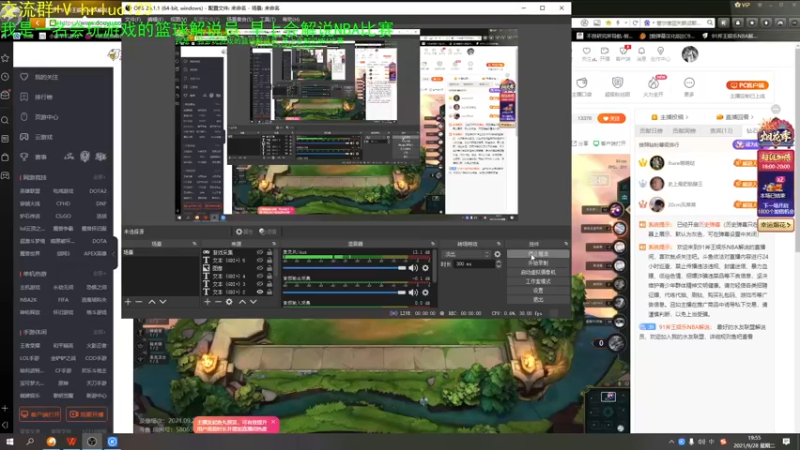Toggle lock on text source GDI+ 2
The image size is (800, 450).
pyautogui.click(x=269, y=292)
